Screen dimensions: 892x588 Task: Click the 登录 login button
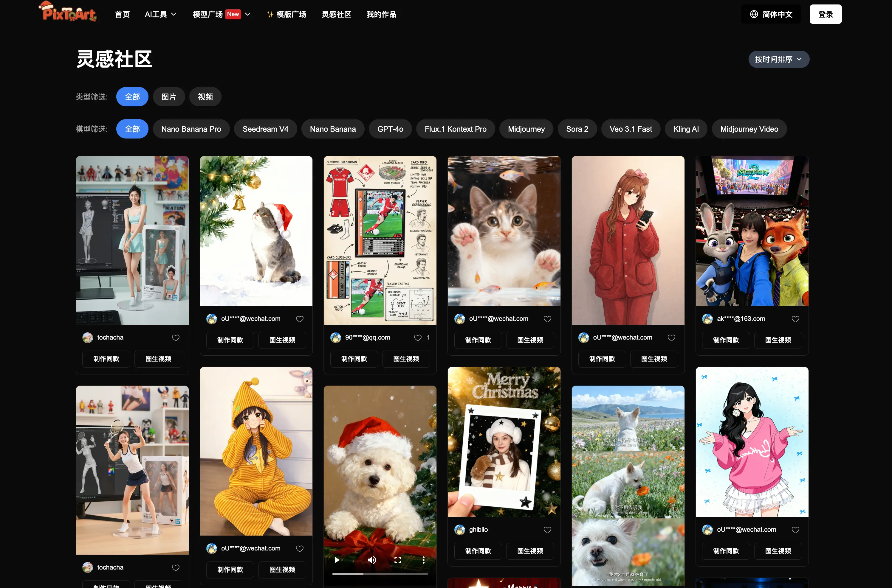825,14
